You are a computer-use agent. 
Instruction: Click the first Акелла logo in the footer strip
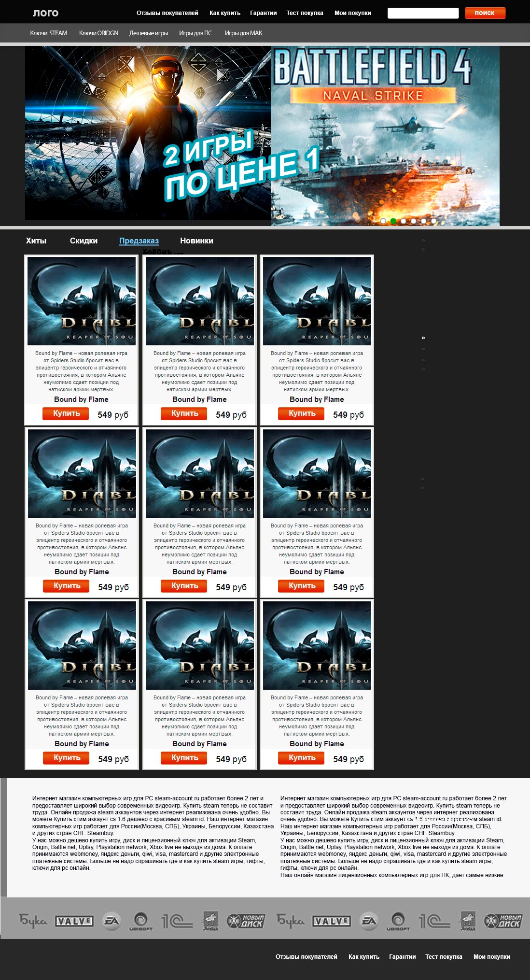[x=210, y=921]
